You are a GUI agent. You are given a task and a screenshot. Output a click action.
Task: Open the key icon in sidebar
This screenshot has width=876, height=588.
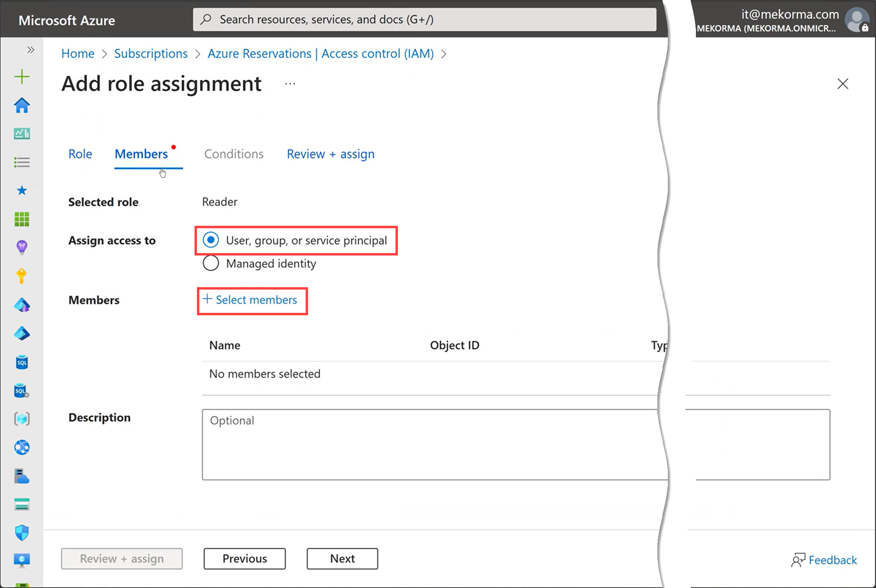coord(22,276)
